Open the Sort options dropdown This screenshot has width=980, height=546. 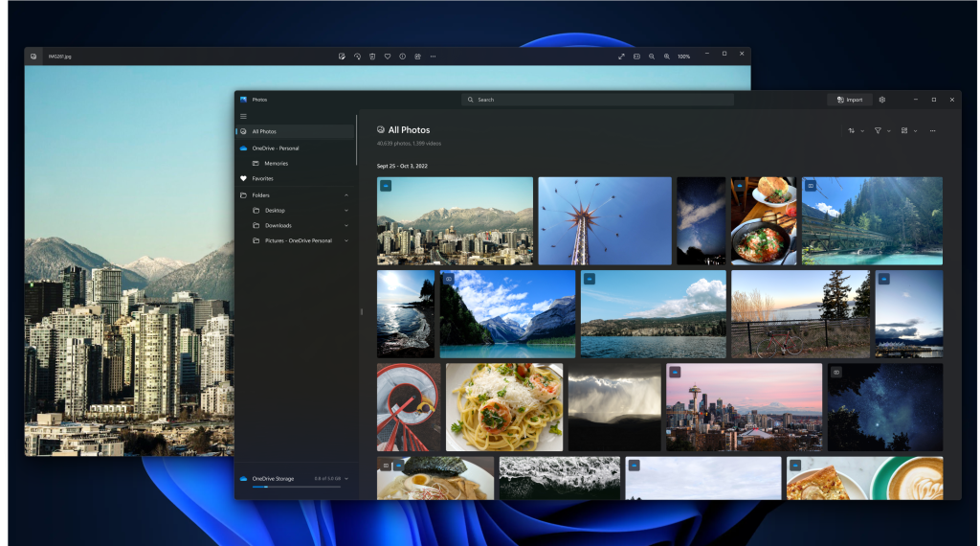tap(856, 130)
